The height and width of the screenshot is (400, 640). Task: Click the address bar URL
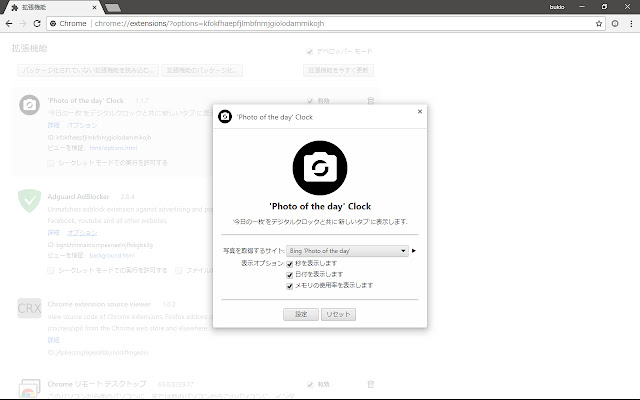pyautogui.click(x=209, y=24)
